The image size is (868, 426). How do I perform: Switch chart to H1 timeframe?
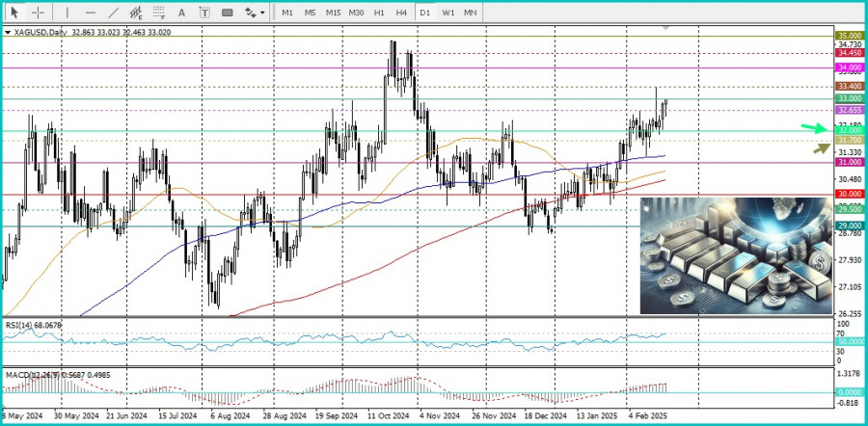(x=379, y=13)
